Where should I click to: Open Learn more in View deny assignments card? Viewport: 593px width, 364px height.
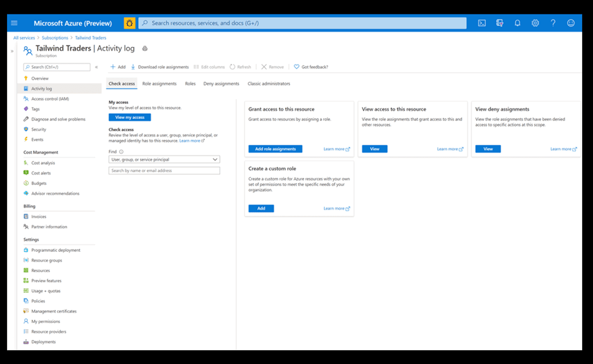pos(563,149)
